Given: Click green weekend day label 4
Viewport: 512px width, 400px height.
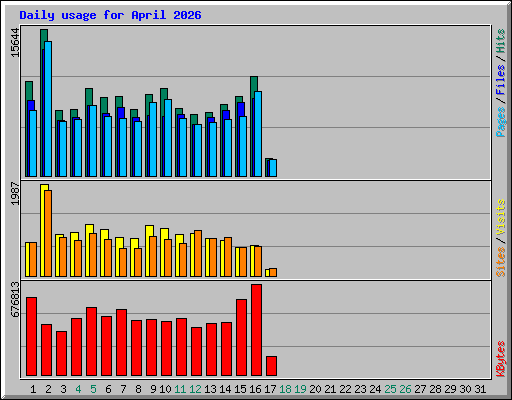Looking at the screenshot, I should pos(78,389).
